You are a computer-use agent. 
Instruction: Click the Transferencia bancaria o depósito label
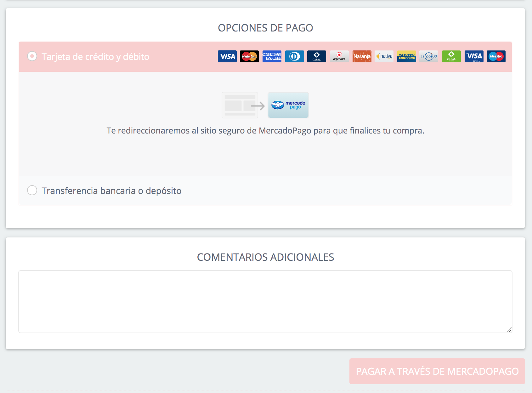(111, 191)
